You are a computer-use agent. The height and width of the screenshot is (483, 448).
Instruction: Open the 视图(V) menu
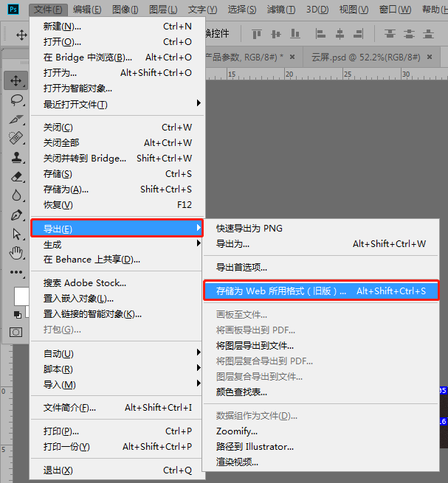pos(354,10)
